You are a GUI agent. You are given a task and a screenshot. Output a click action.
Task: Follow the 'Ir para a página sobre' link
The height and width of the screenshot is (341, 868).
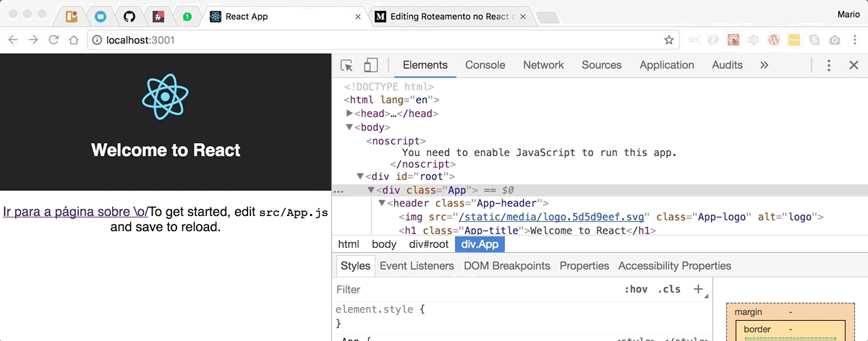tap(76, 212)
